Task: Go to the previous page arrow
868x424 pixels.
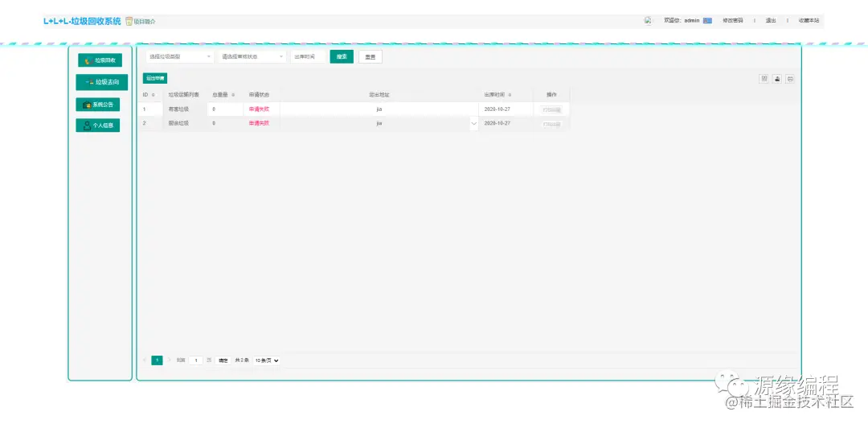Action: pos(145,360)
